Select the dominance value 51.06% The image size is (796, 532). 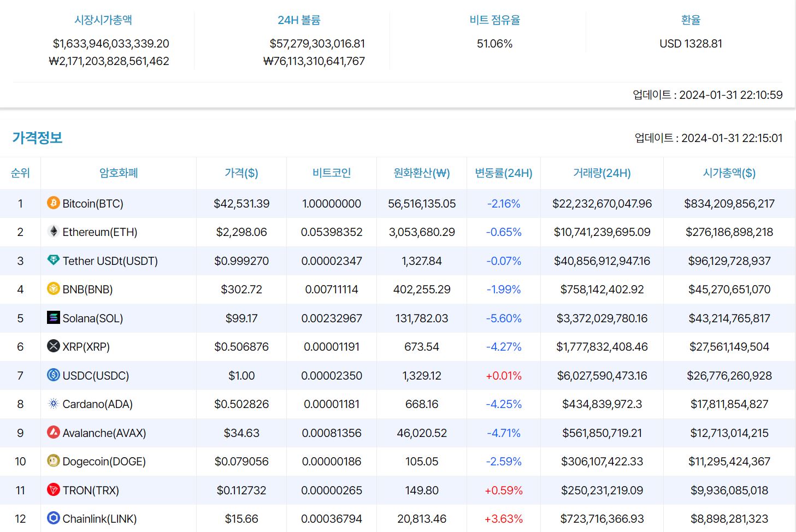pyautogui.click(x=495, y=44)
